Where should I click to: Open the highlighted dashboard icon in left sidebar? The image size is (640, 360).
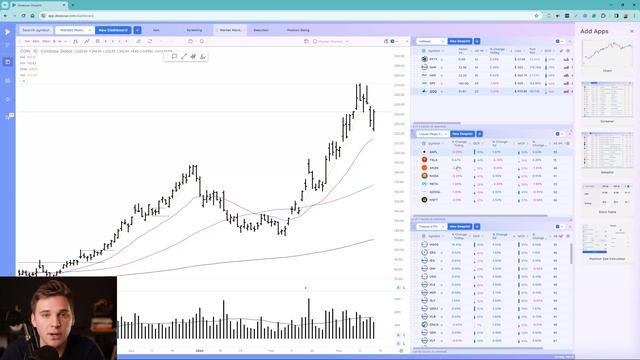tap(7, 62)
